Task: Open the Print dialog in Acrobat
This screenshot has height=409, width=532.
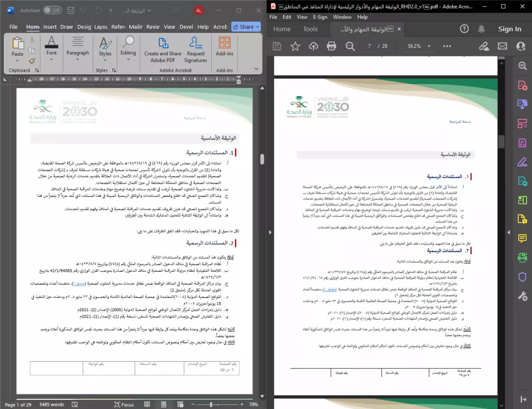Action: click(331, 46)
